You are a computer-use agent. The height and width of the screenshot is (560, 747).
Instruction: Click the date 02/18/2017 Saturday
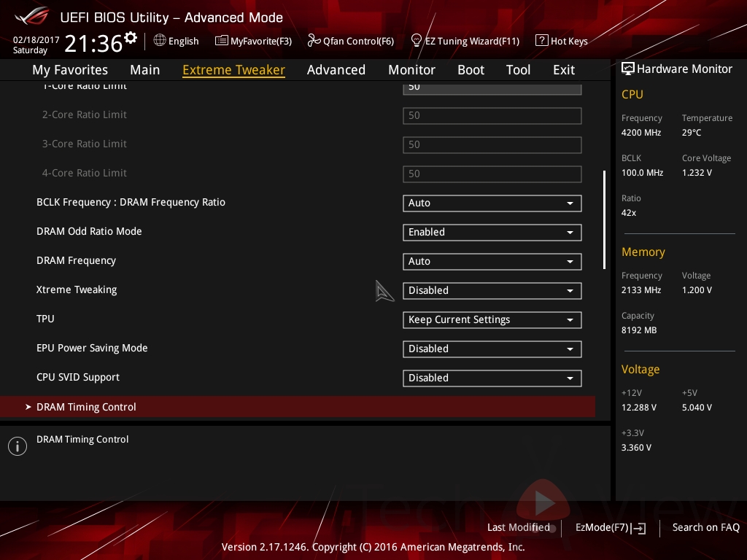(36, 44)
